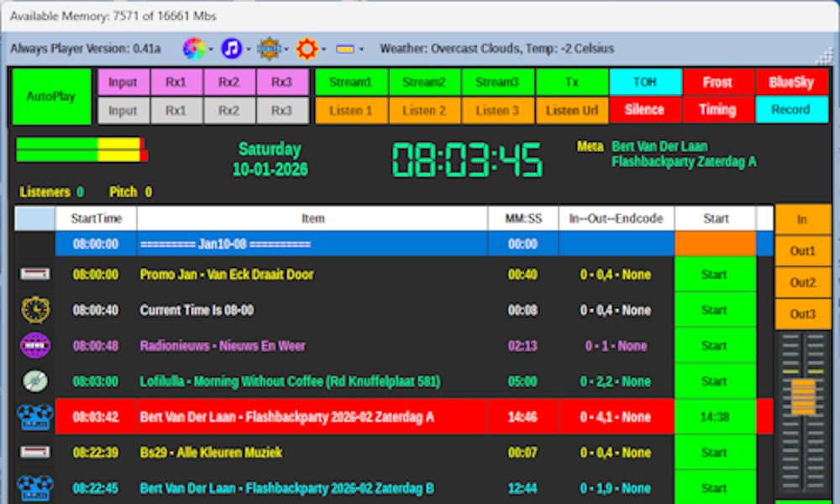Click the clock icon beside Current Time item
Screen dimensions: 840x504
35,310
